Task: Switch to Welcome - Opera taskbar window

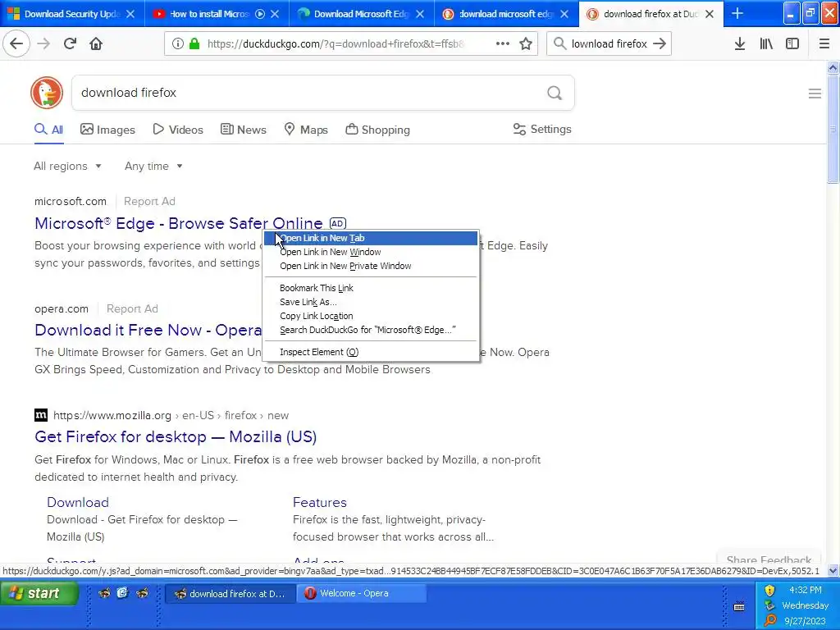Action: [361, 593]
